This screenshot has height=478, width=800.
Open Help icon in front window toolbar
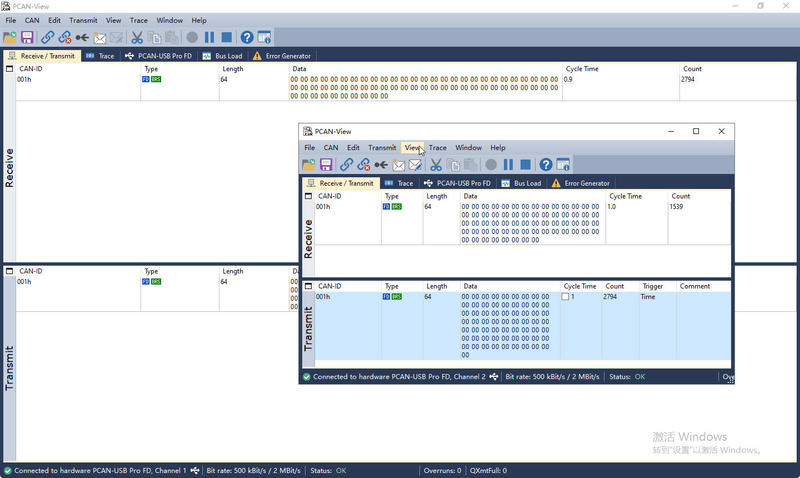pyautogui.click(x=545, y=164)
